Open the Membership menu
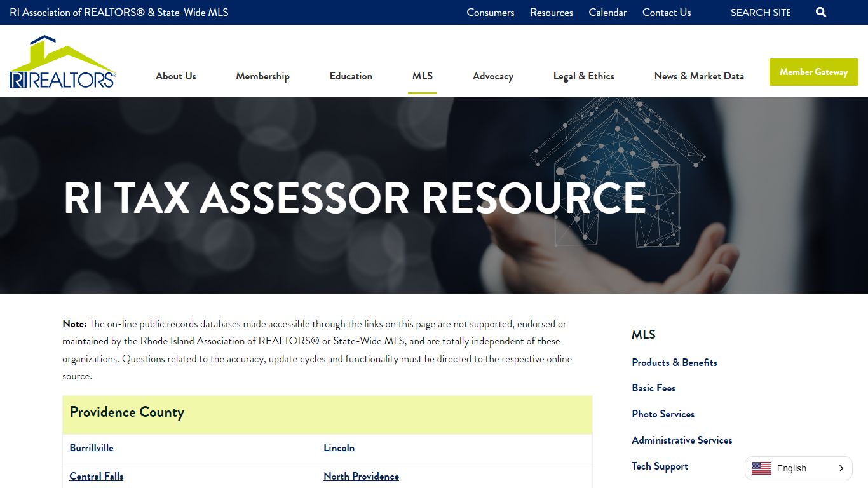The image size is (868, 488). coord(262,76)
